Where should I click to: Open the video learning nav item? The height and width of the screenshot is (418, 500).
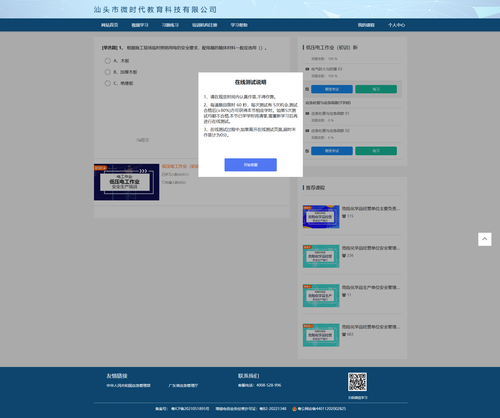coord(140,25)
